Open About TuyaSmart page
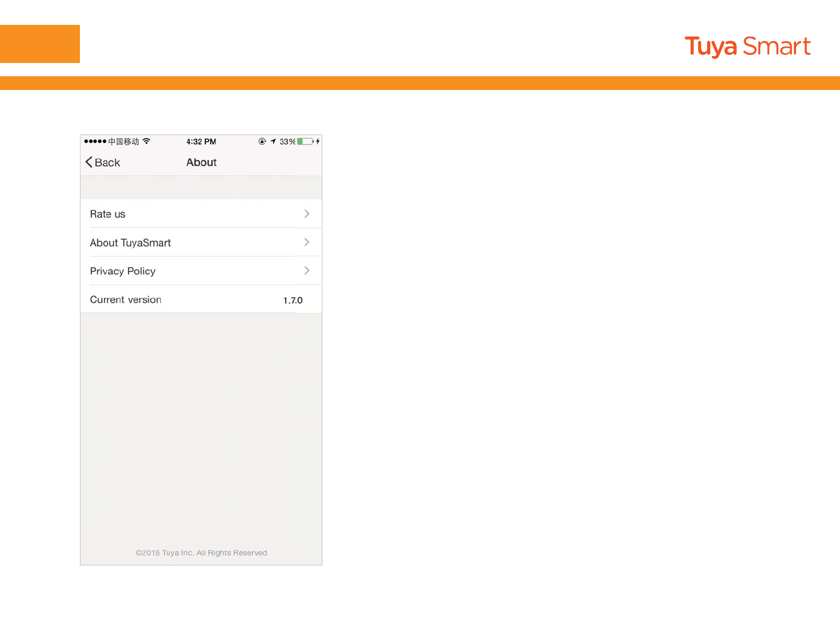The image size is (840, 630). click(201, 242)
